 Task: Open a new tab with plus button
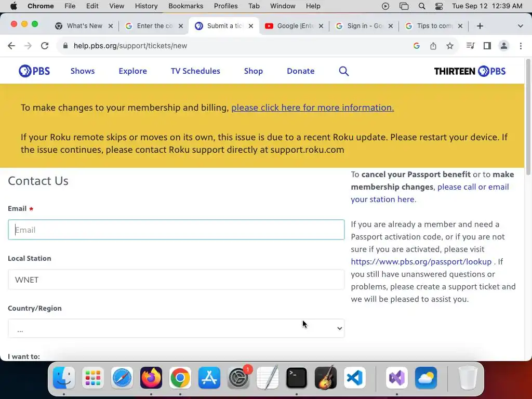coord(480,26)
